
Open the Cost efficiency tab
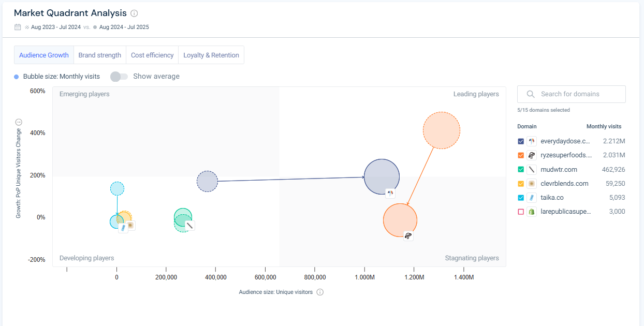(152, 55)
